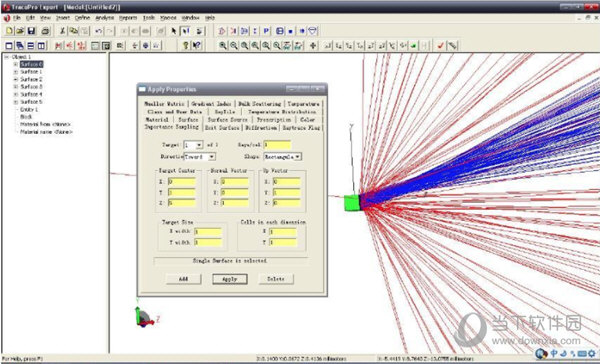Click the tile windows vertically icon

coord(41,46)
